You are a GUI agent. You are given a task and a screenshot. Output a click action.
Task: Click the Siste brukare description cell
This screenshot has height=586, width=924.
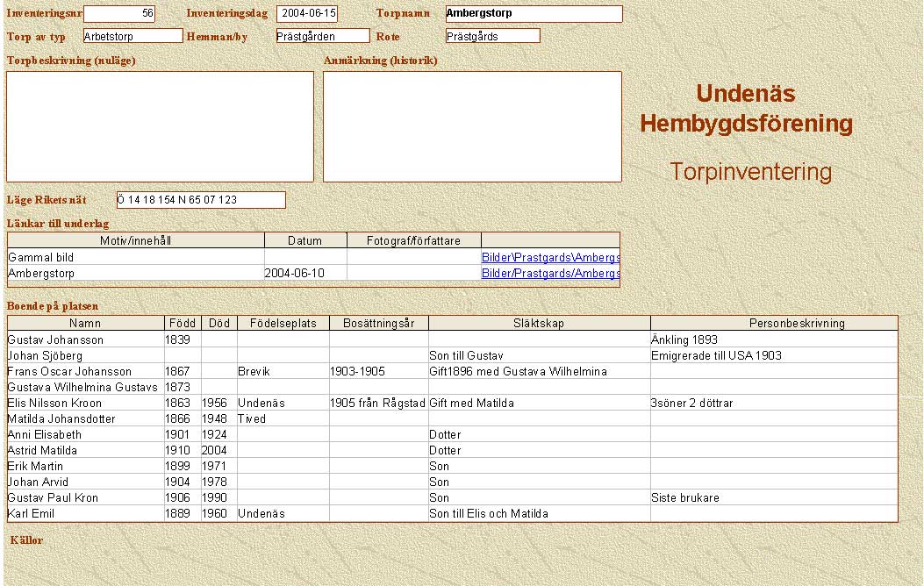[774, 497]
